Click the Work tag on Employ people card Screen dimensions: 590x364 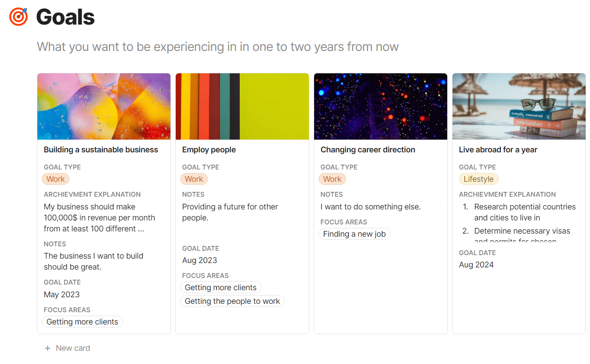(x=194, y=179)
